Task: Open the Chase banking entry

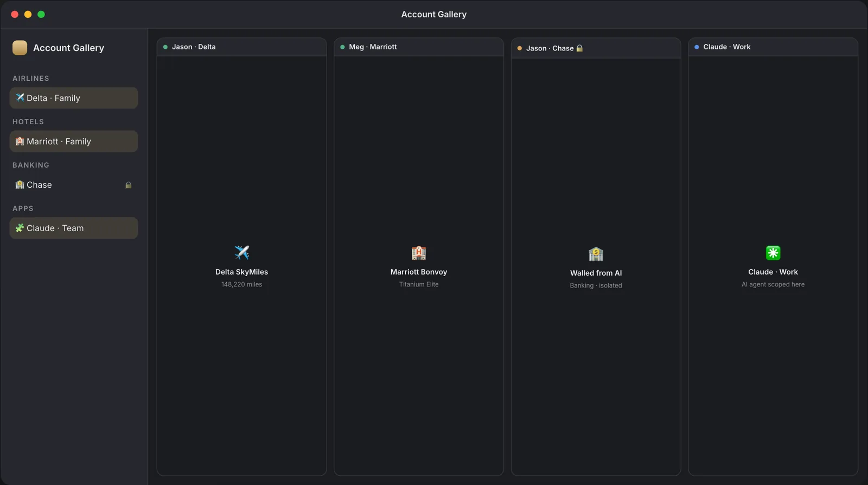Action: (x=74, y=184)
